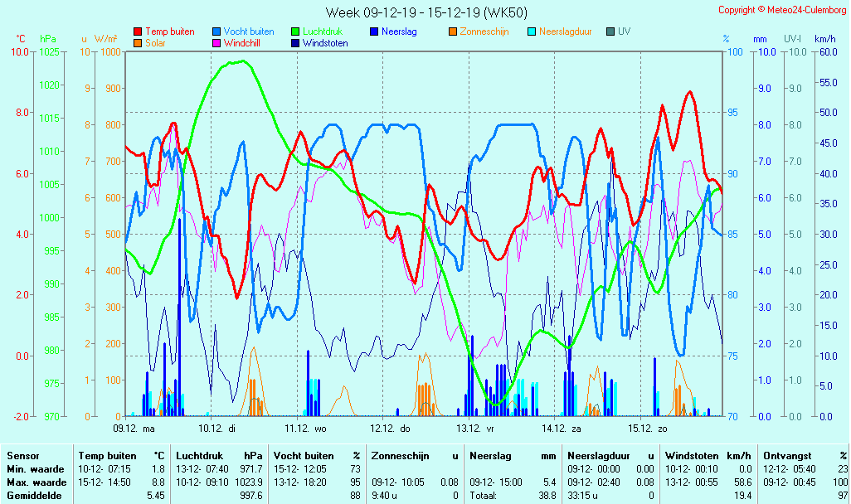This screenshot has height=504, width=851.
Task: Click the km/h axis unit label at top right
Action: click(824, 39)
